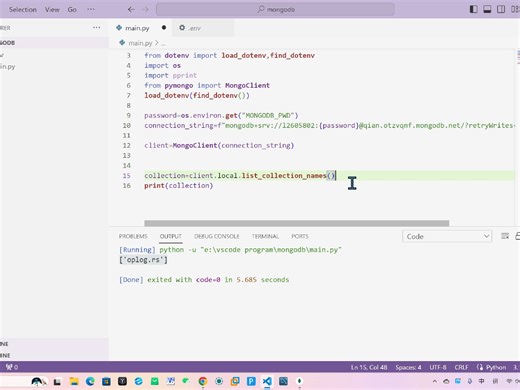This screenshot has width=520, height=390.
Task: Click the microphone icon in system tray
Action: click(x=470, y=381)
